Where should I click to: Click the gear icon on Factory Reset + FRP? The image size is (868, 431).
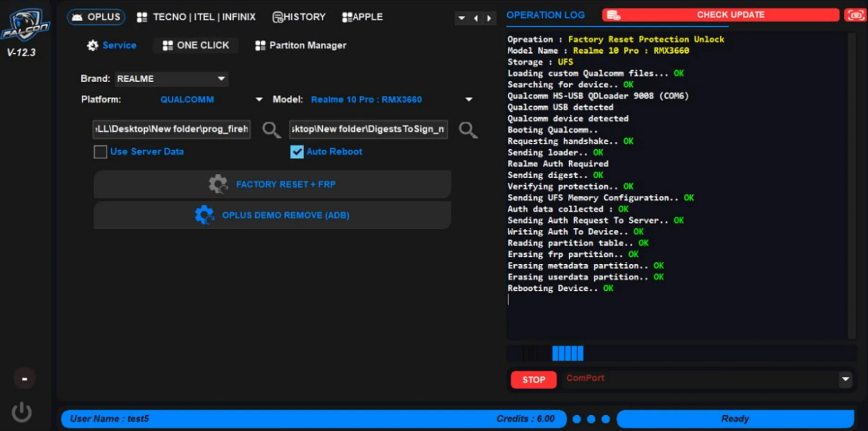218,184
